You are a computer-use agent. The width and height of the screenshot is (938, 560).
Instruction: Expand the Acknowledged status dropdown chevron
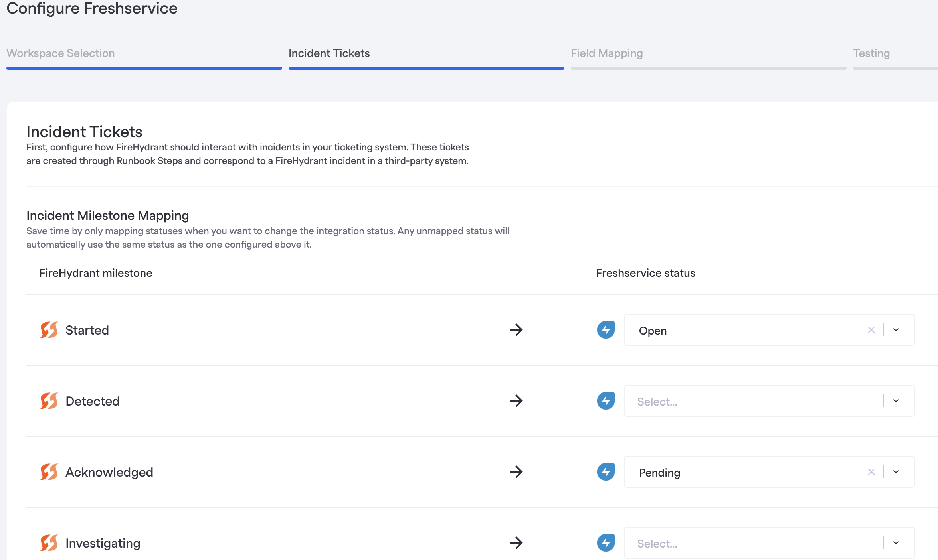[896, 472]
